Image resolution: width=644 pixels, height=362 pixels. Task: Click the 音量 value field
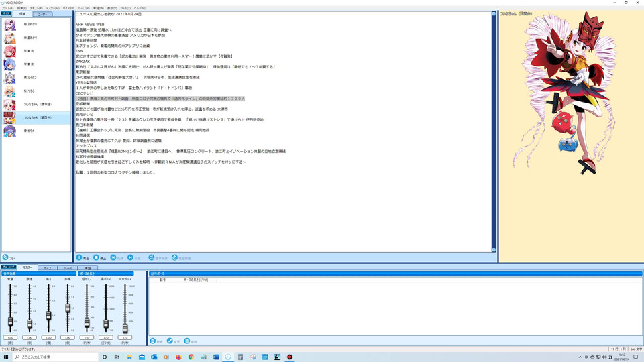tap(10, 337)
